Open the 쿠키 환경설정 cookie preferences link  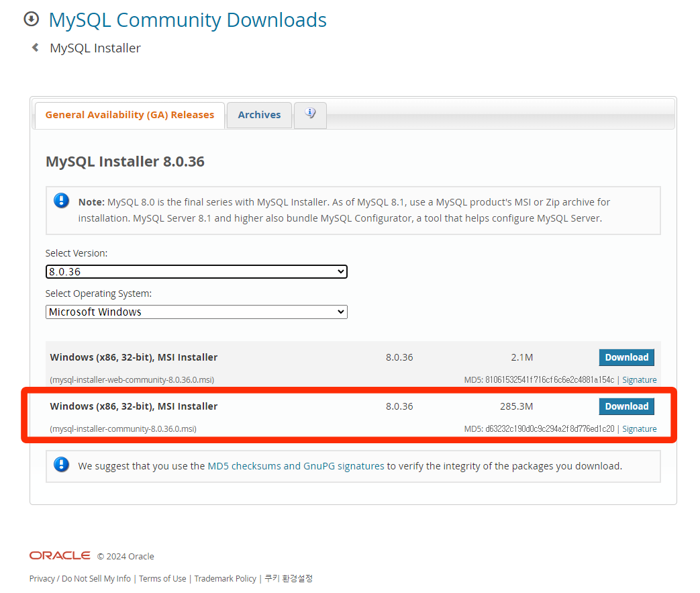(289, 578)
